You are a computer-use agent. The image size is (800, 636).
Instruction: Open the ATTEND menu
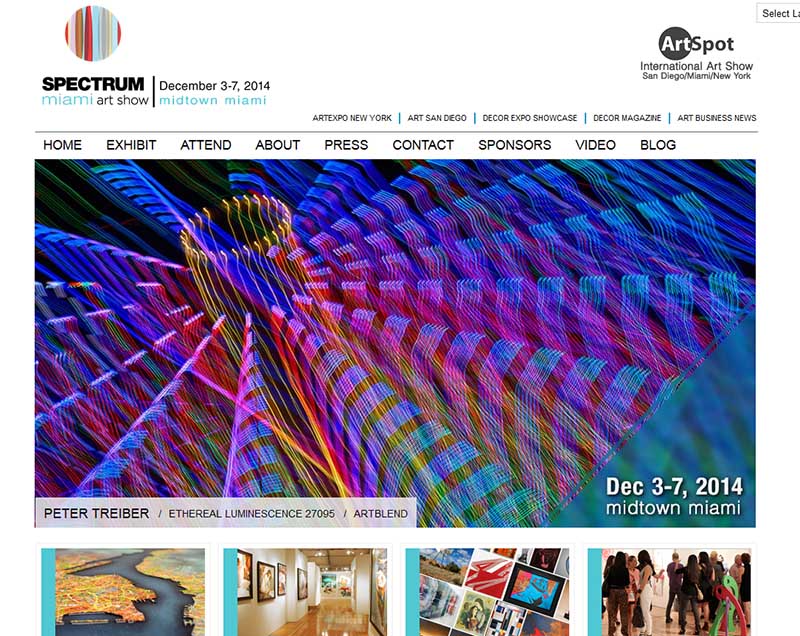coord(206,145)
